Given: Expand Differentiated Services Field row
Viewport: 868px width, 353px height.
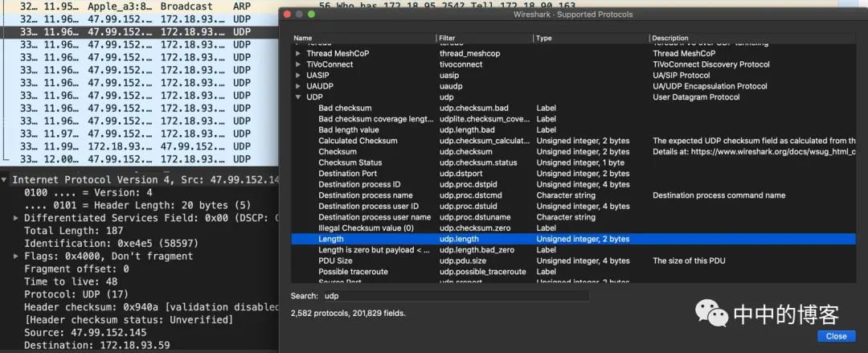Looking at the screenshot, I should (x=16, y=219).
